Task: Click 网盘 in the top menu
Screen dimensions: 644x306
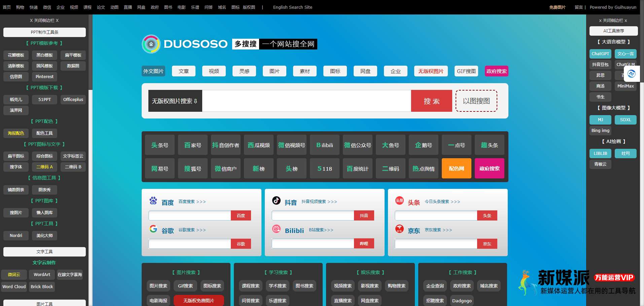Action: coord(141,7)
